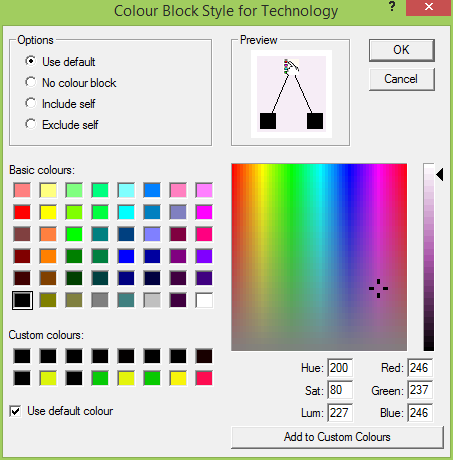Choose the Exclude self radio button
453x460 pixels.
pyautogui.click(x=31, y=124)
